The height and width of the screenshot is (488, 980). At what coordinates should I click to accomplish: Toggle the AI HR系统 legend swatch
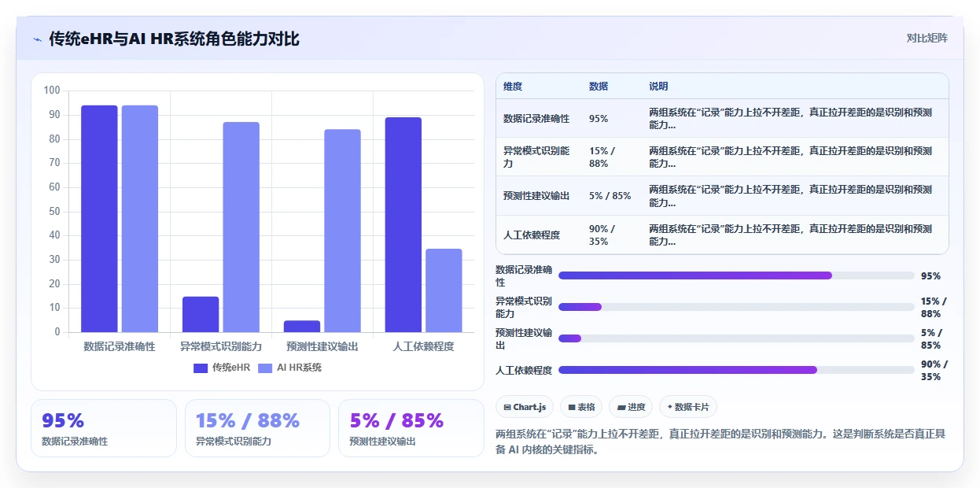[266, 368]
